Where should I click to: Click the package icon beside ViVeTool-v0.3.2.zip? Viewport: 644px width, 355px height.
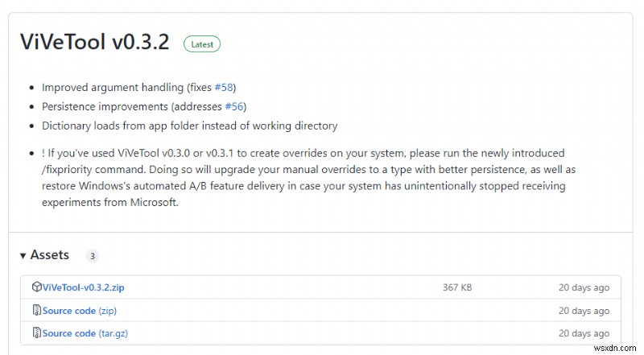click(x=36, y=287)
